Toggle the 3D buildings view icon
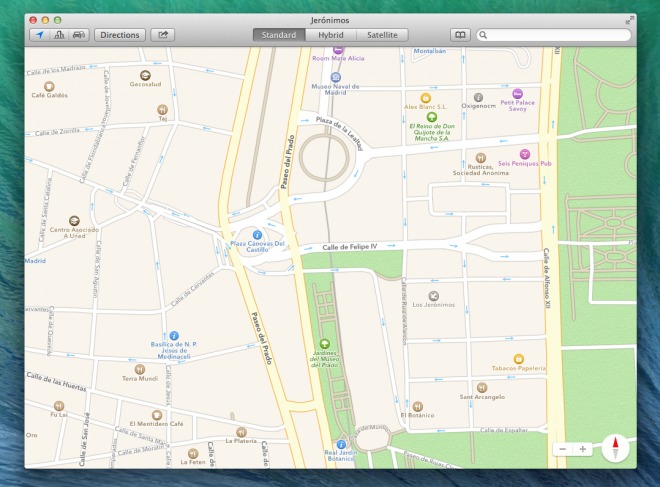This screenshot has width=660, height=487. tap(59, 35)
